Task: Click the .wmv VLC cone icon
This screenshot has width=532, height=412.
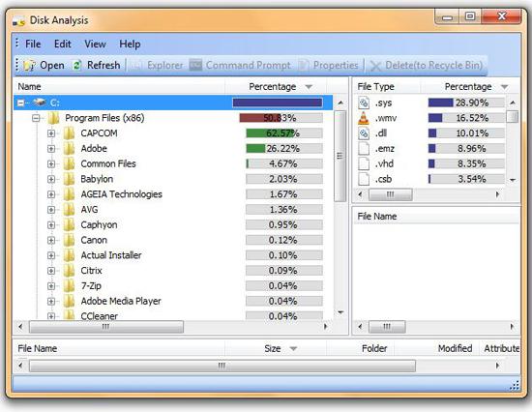Action: point(364,118)
